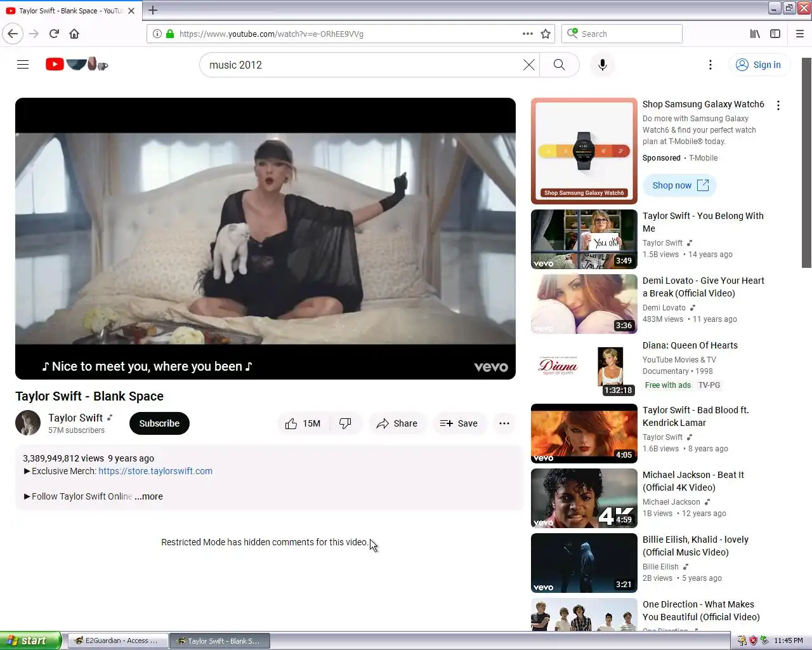
Task: Open the Shop now ad link
Action: [680, 185]
